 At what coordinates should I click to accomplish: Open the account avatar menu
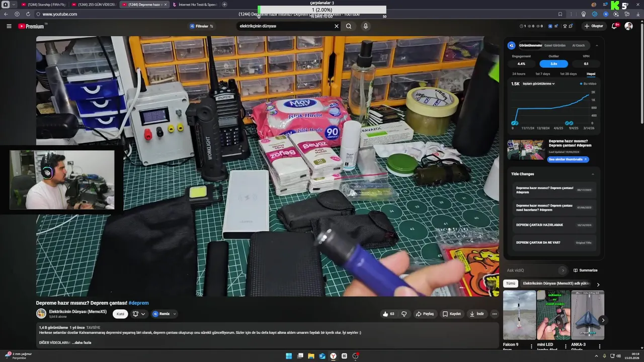(628, 26)
